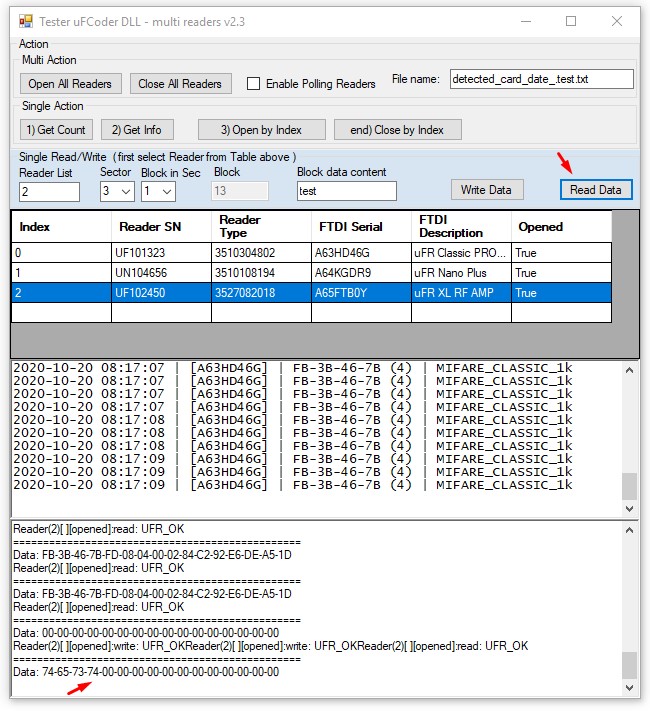Click card log scroll down arrow
The height and width of the screenshot is (711, 650).
(x=629, y=509)
